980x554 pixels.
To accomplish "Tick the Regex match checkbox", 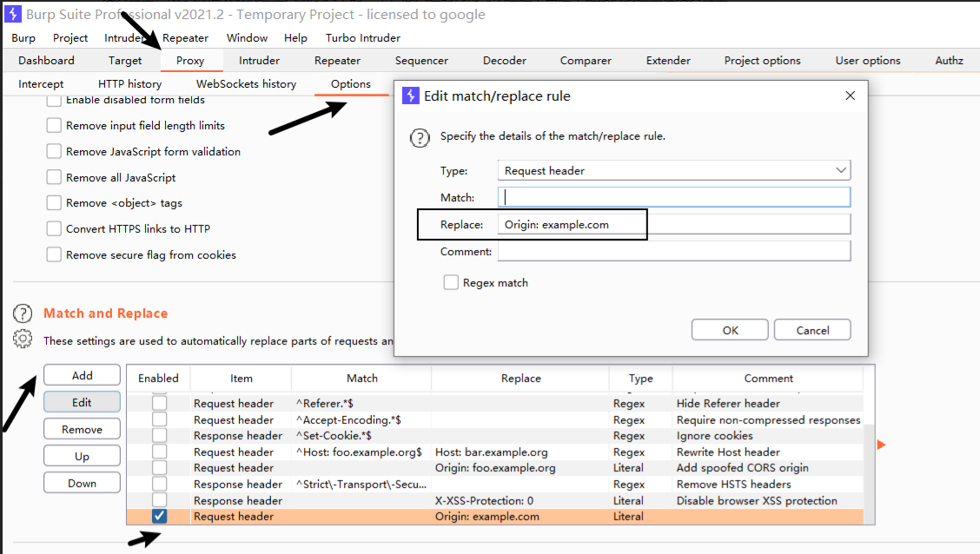I will (451, 282).
